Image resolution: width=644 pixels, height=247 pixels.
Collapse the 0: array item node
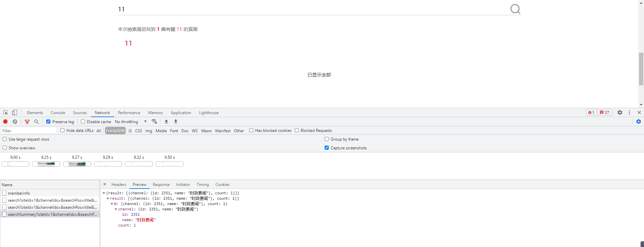coord(112,204)
